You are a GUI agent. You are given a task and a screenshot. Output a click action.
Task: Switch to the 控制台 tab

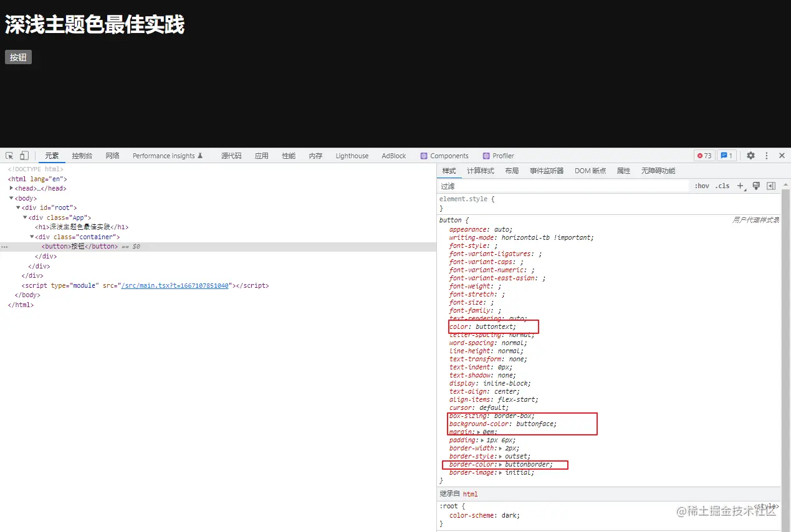click(x=82, y=156)
